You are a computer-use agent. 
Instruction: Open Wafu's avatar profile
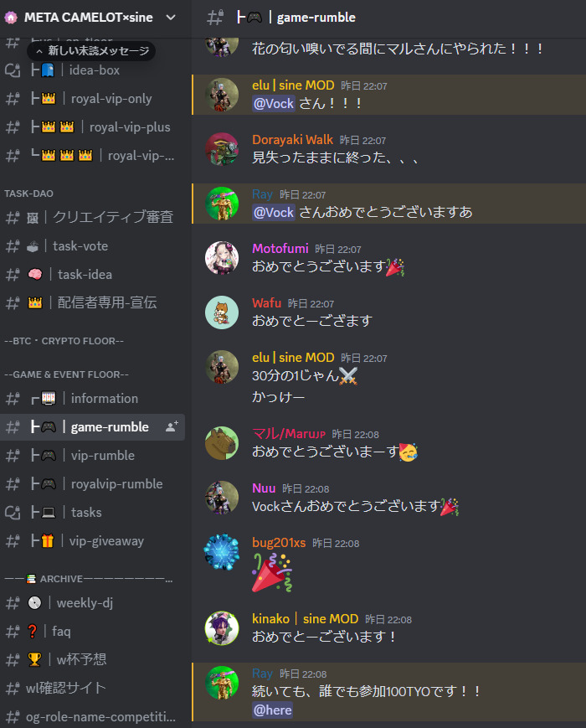pos(222,312)
